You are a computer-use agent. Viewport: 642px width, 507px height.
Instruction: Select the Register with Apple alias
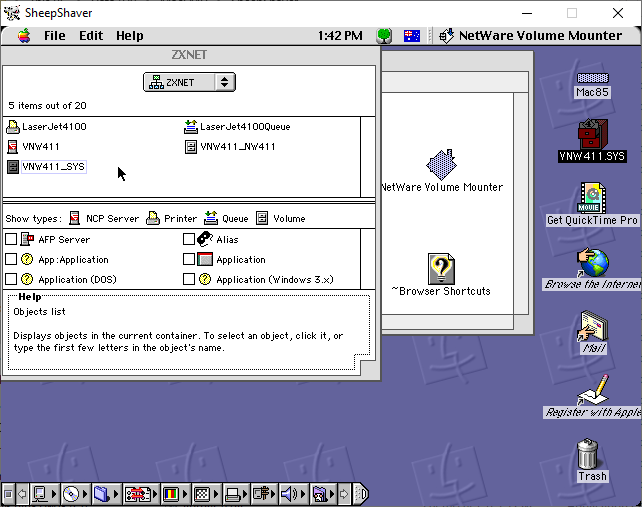click(593, 396)
